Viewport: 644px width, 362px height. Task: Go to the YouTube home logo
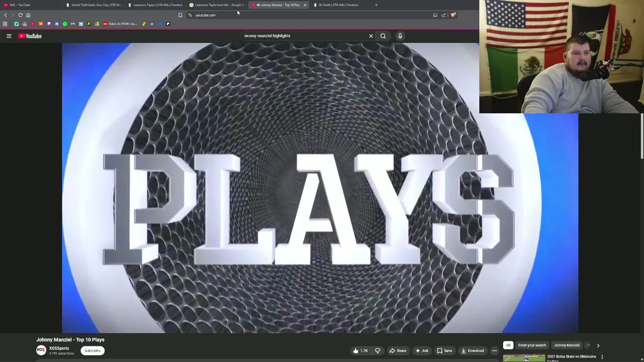coord(30,36)
